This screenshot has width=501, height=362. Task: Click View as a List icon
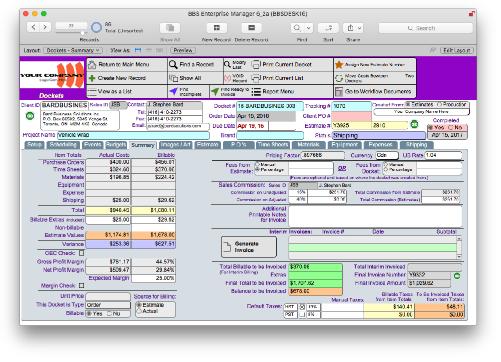tap(92, 91)
